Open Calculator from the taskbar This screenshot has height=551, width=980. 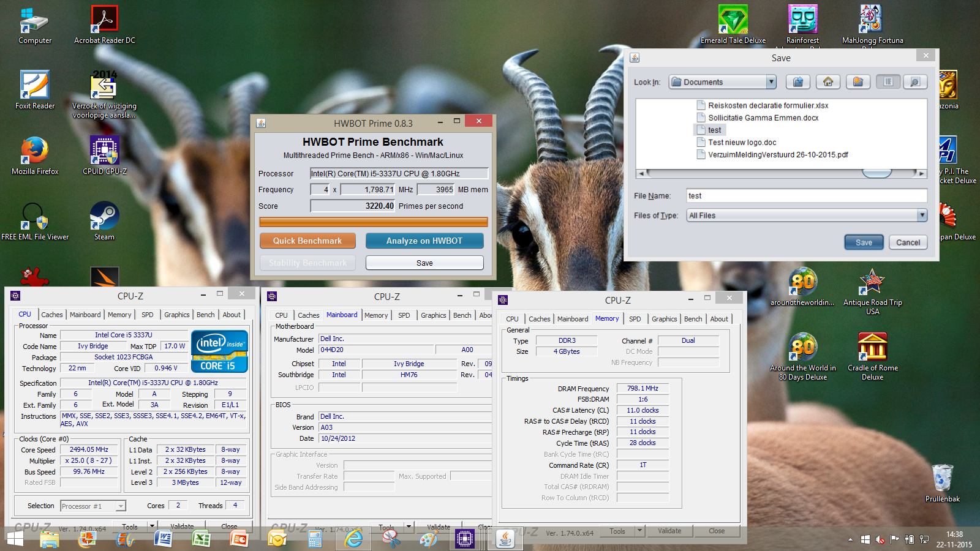click(315, 539)
